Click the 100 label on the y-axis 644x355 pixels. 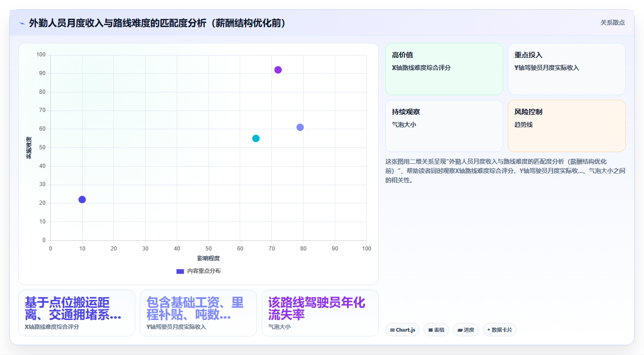click(x=41, y=55)
